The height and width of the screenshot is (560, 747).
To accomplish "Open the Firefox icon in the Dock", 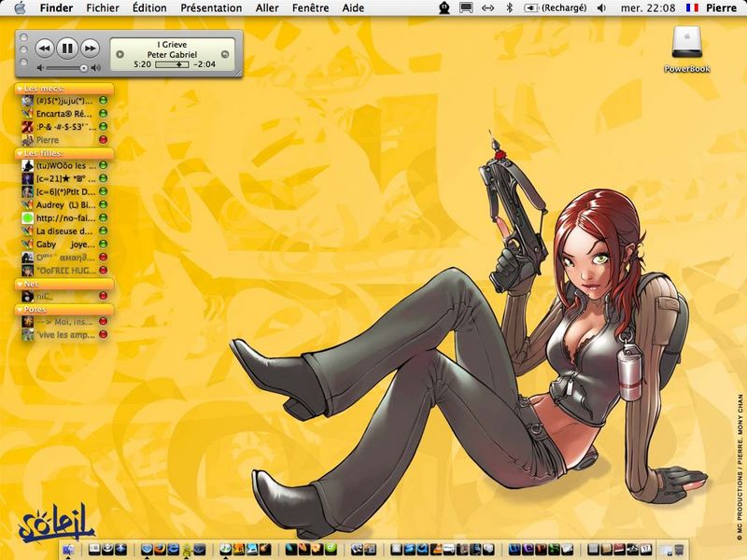I will pyautogui.click(x=161, y=549).
